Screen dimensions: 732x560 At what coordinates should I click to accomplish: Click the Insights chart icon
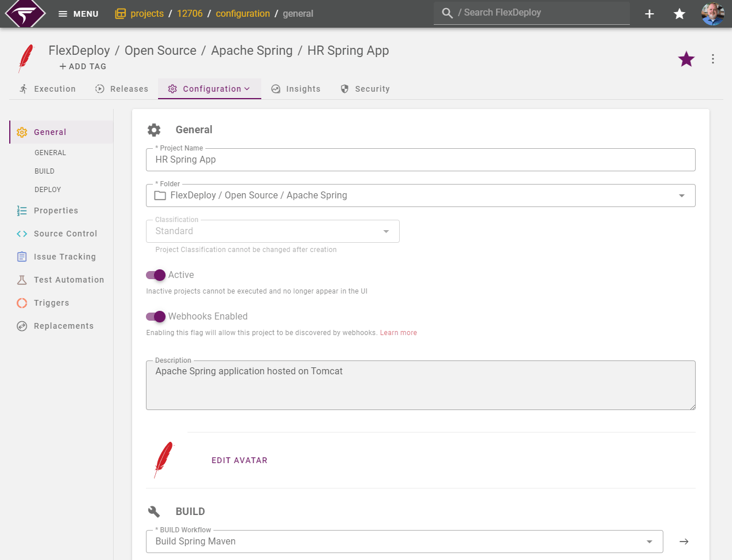coord(276,89)
